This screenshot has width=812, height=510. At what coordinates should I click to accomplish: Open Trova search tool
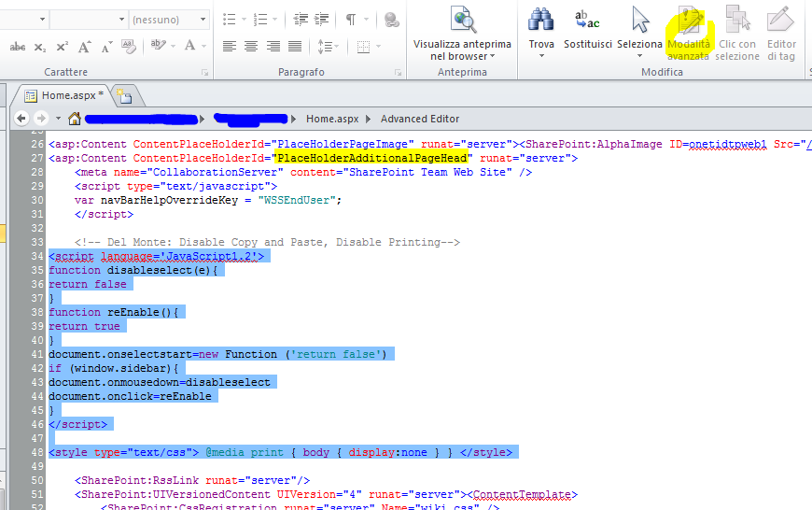[x=541, y=32]
